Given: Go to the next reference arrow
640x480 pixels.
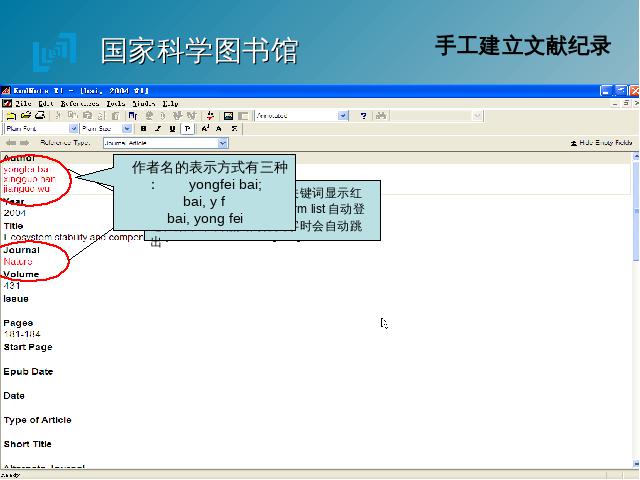Looking at the screenshot, I should [25, 142].
